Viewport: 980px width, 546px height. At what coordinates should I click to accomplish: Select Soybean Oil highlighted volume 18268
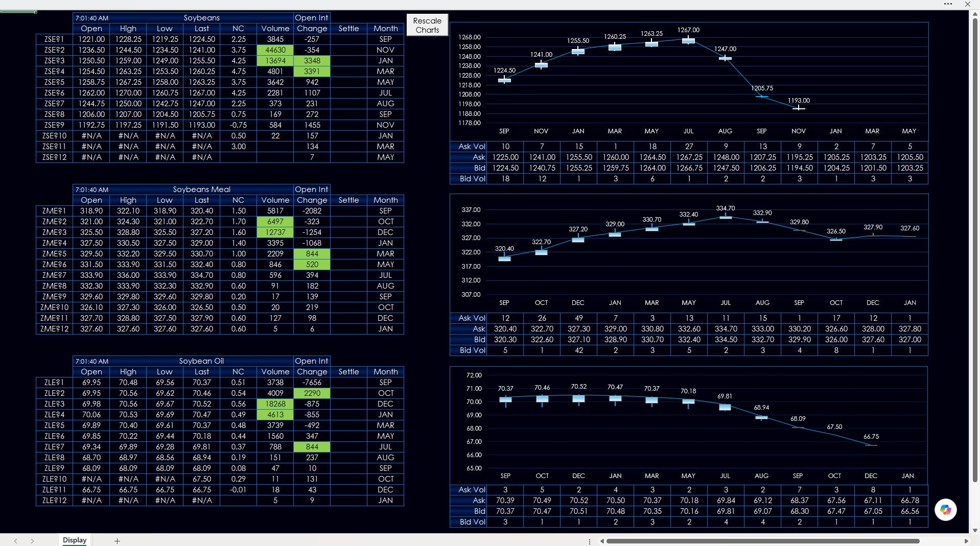(275, 404)
